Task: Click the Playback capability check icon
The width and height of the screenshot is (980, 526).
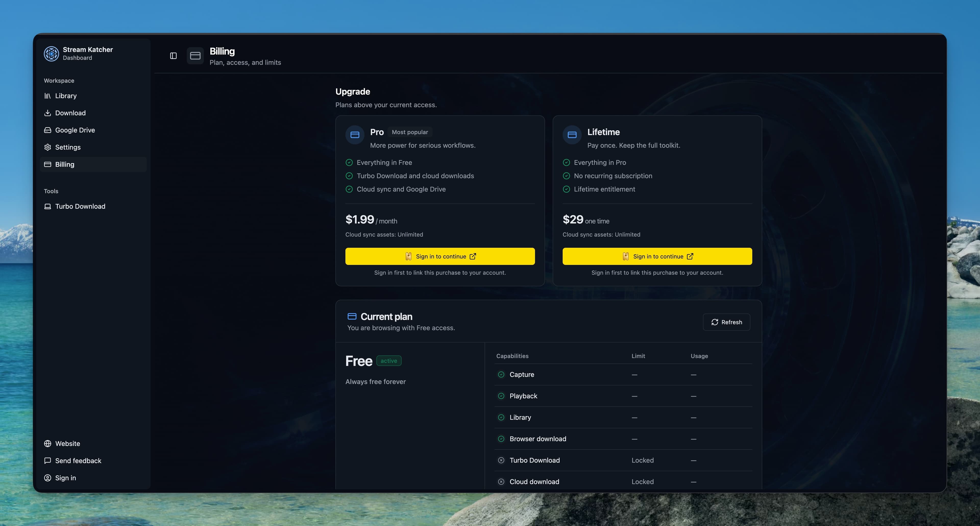Action: (501, 396)
